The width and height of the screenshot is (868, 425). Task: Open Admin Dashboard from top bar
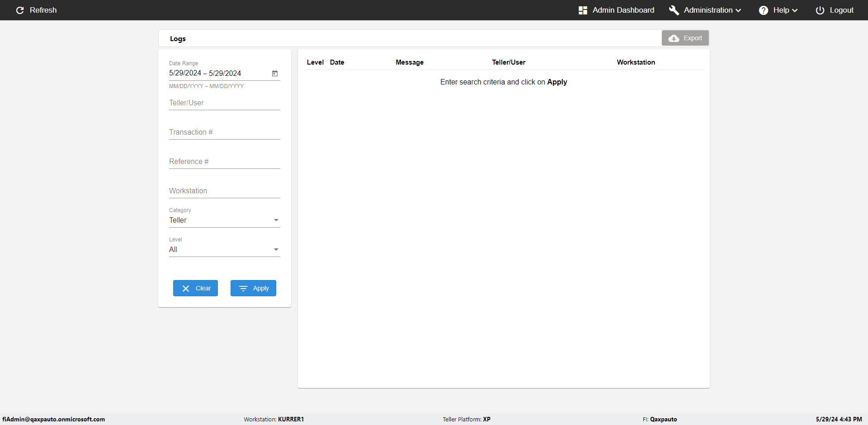coord(623,10)
